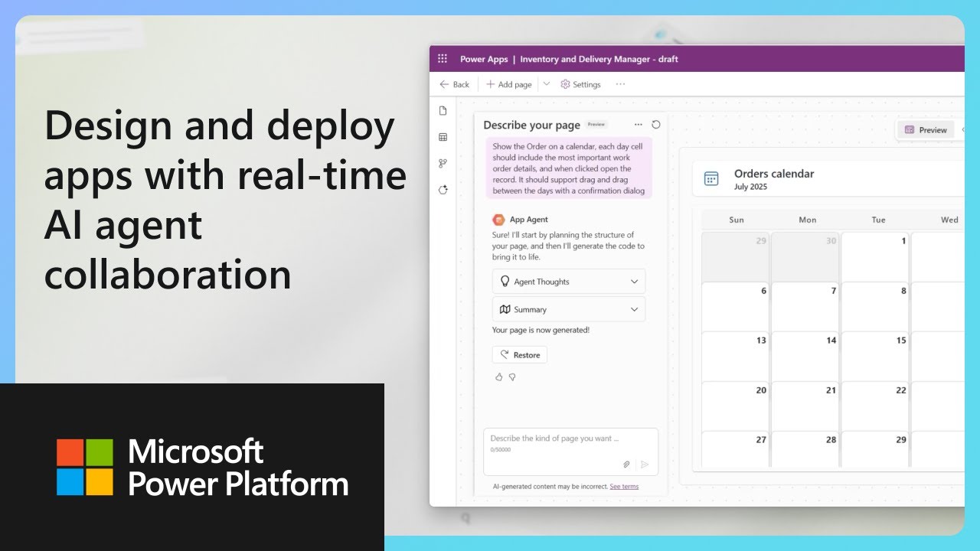
Task: Give thumbs up feedback
Action: tap(499, 377)
